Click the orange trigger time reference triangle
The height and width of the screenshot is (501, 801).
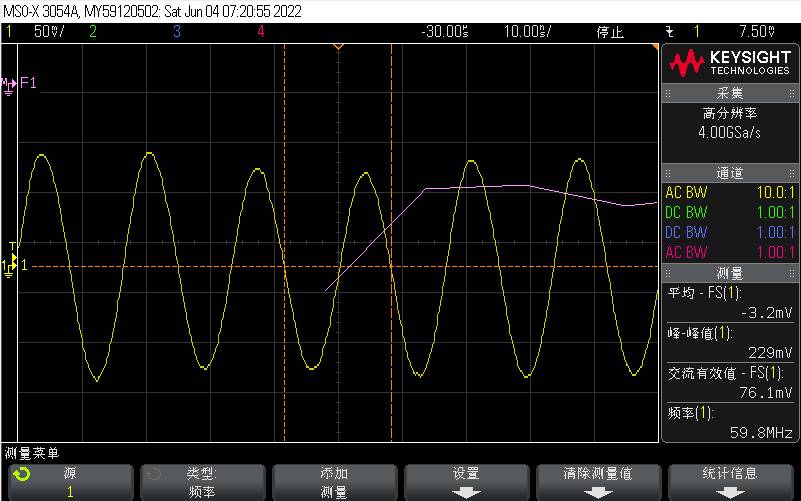click(338, 47)
